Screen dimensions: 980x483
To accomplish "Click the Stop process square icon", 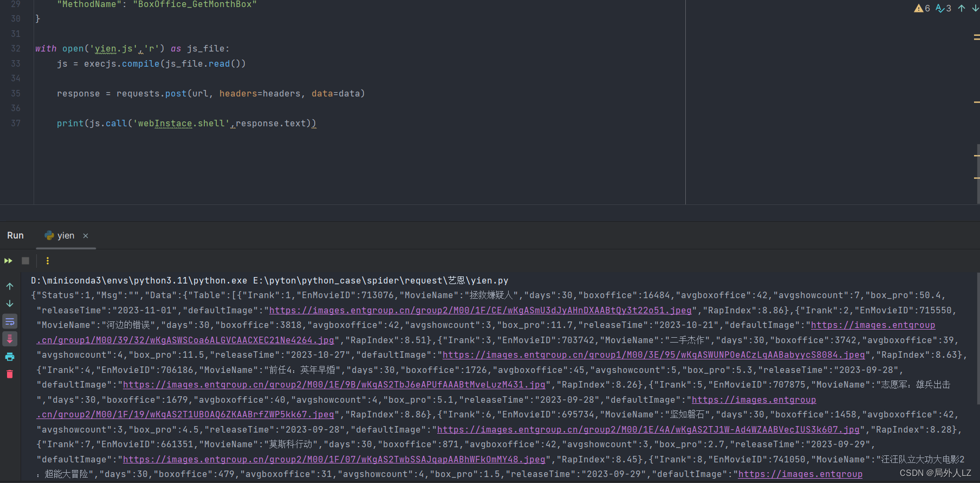I will click(x=25, y=261).
